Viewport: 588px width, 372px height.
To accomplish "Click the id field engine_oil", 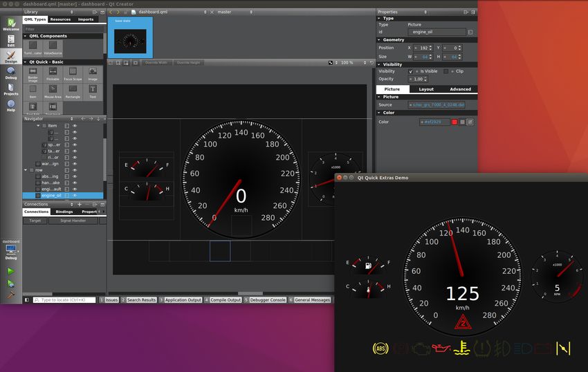I will point(437,32).
